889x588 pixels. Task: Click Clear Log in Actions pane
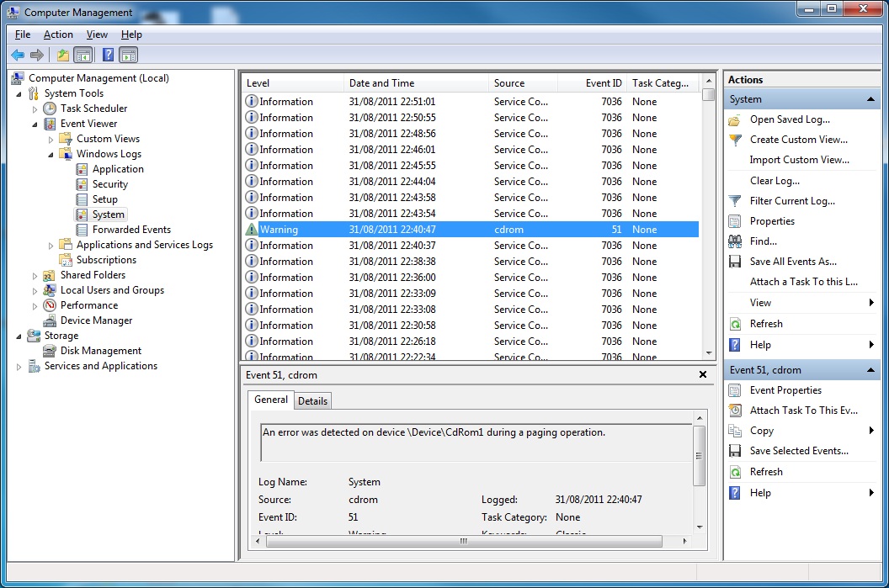point(775,180)
